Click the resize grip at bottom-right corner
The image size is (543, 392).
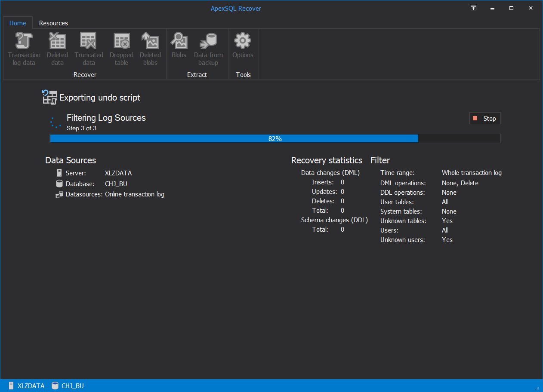coord(537,389)
